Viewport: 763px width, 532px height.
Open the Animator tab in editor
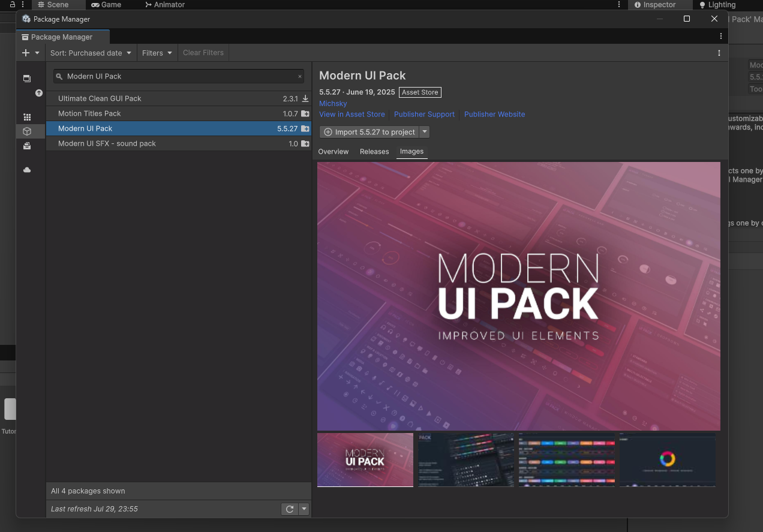(165, 5)
